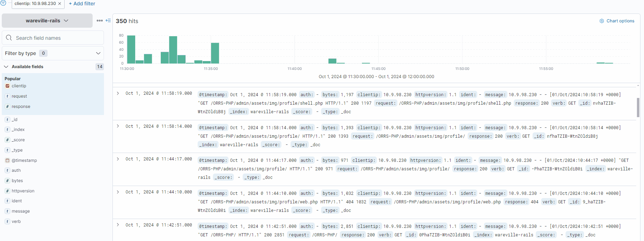Select the _id field
Image resolution: width=644 pixels, height=241 pixels.
coord(15,120)
